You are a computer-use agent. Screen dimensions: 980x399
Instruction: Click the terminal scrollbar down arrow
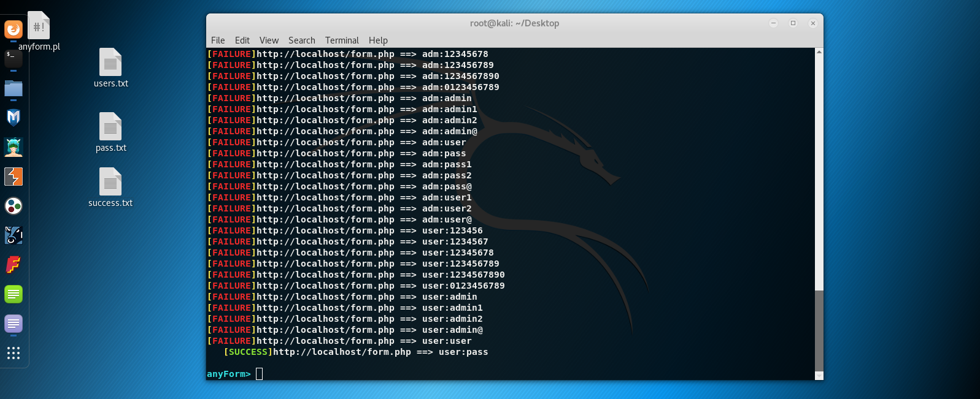point(819,376)
